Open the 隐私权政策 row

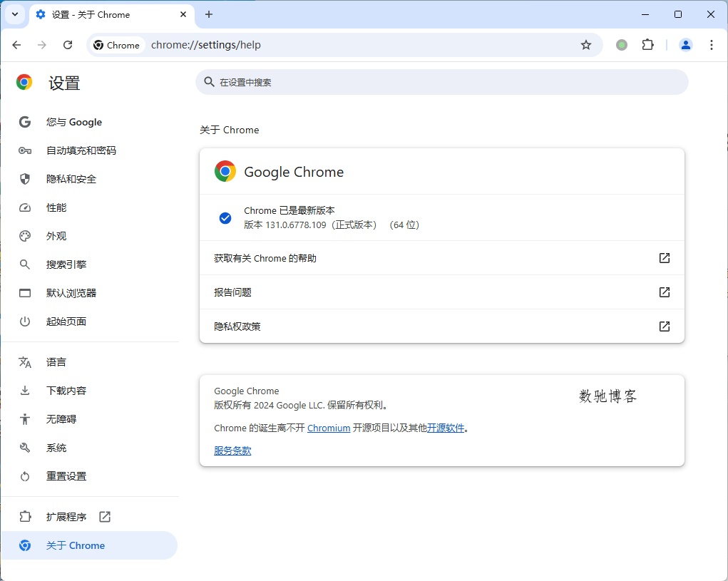point(442,327)
